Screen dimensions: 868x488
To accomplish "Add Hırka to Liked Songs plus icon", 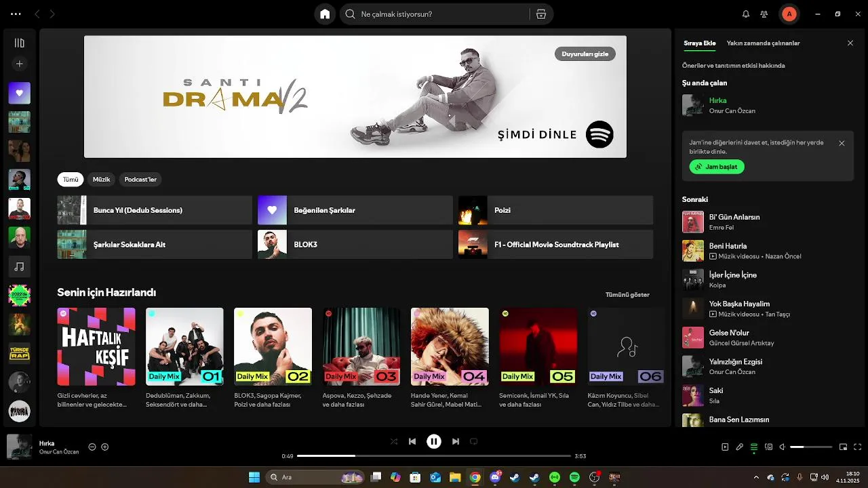I will [105, 447].
